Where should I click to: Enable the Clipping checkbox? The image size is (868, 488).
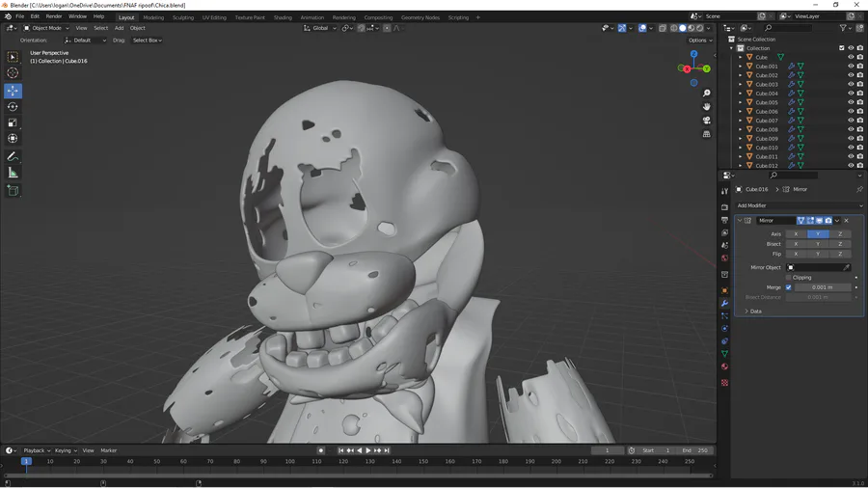789,278
